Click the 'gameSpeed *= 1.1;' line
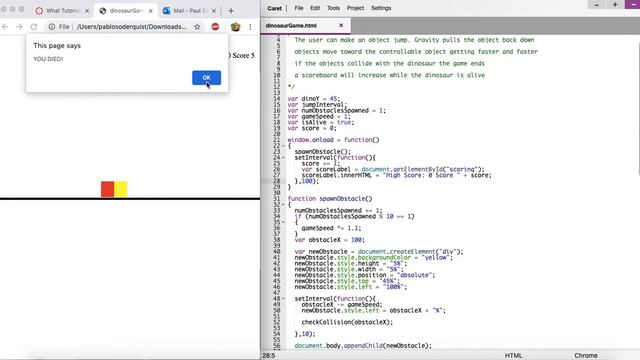The width and height of the screenshot is (640, 360). [x=331, y=228]
